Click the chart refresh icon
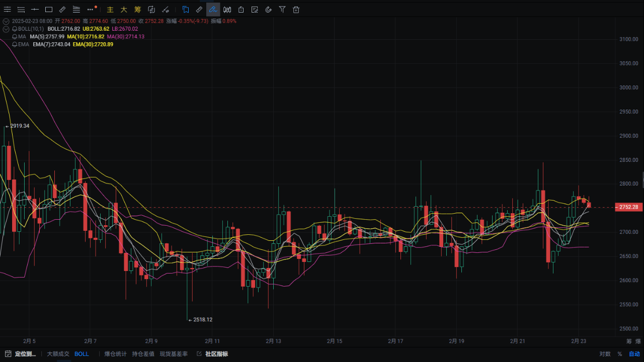 tap(151, 10)
